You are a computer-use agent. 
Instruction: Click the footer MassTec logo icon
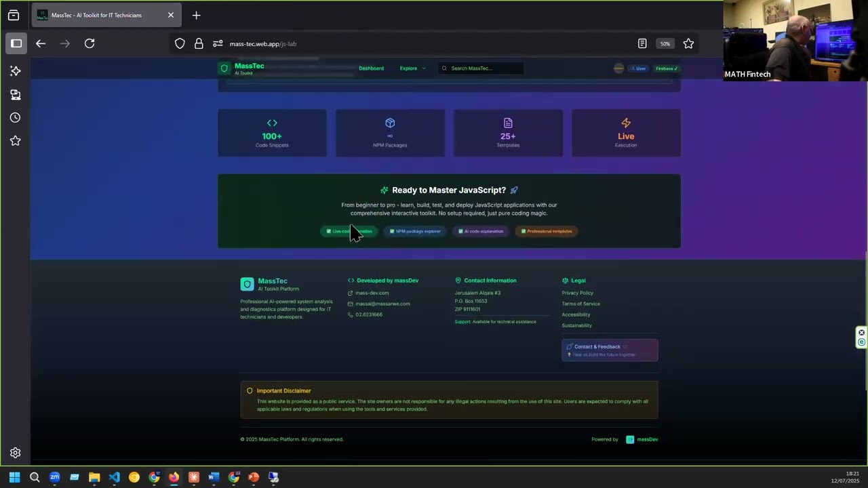tap(247, 284)
